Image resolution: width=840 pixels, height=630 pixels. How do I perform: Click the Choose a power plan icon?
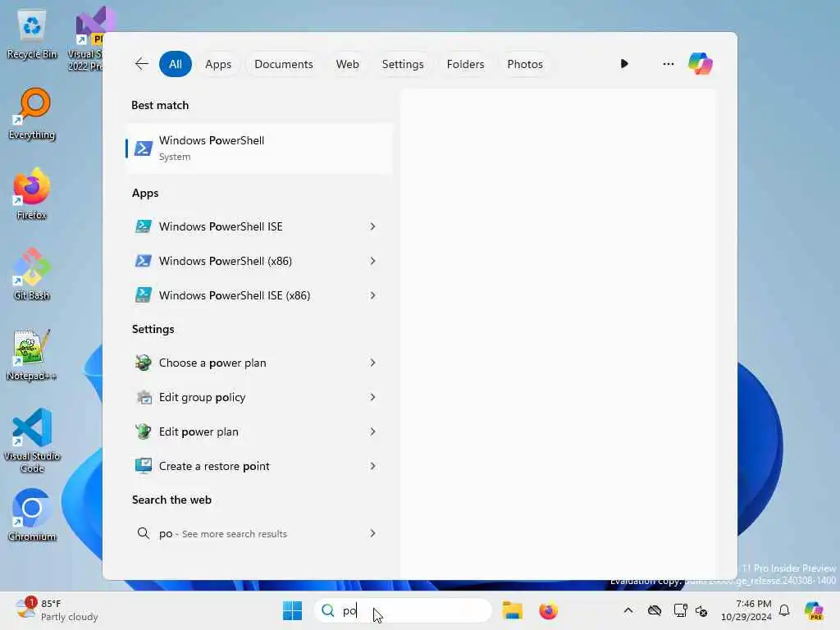[x=143, y=363]
